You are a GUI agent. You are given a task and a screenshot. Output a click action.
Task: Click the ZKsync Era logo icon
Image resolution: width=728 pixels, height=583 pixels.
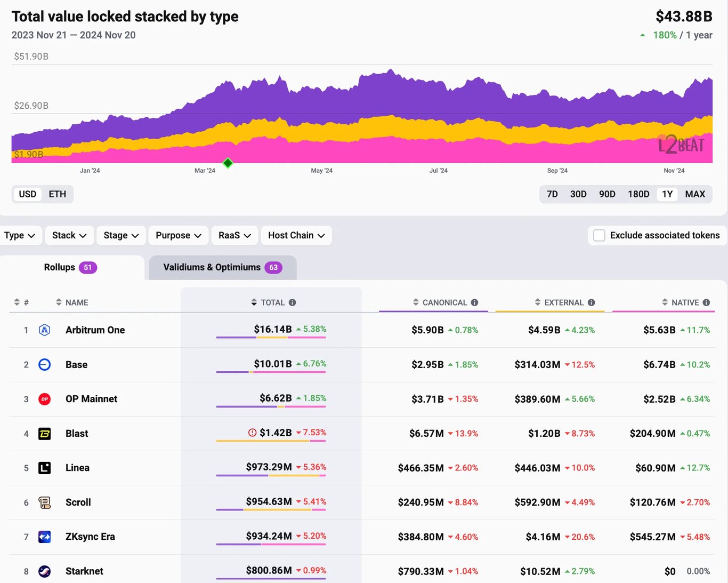[x=45, y=537]
